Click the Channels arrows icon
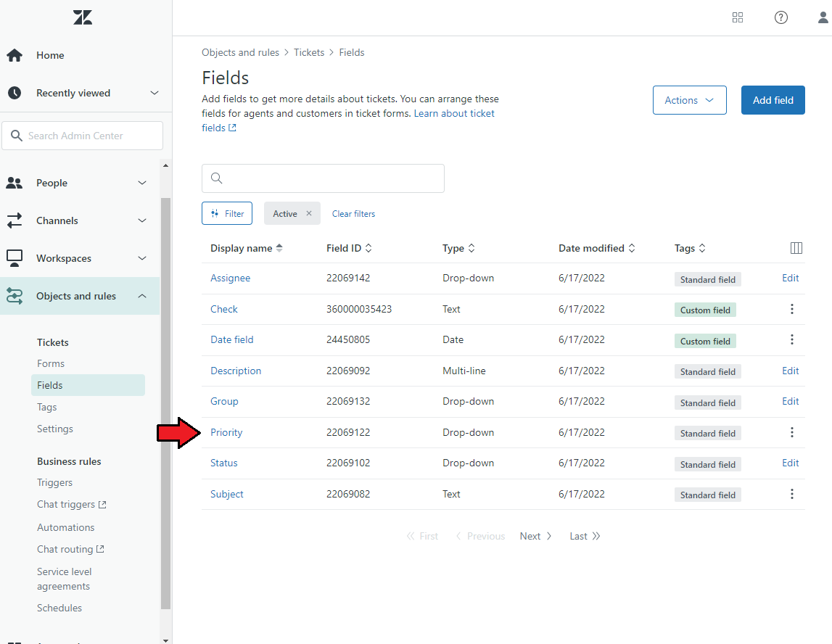Screen dimensions: 832x644 click(15, 220)
